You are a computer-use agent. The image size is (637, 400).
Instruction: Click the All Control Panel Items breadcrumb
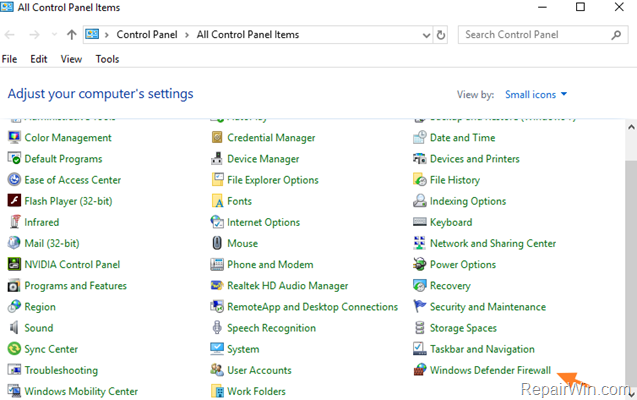click(x=248, y=35)
